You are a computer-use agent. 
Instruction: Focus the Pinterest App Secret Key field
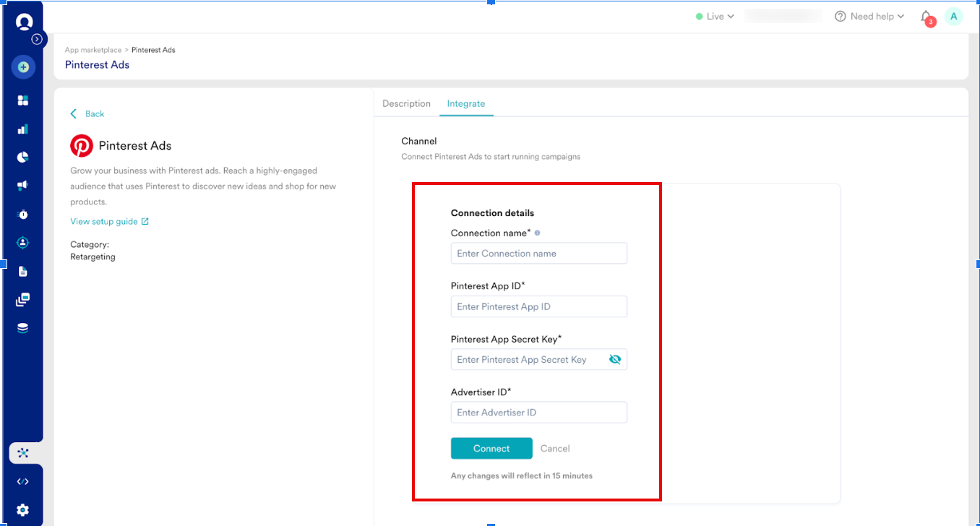[x=539, y=359]
